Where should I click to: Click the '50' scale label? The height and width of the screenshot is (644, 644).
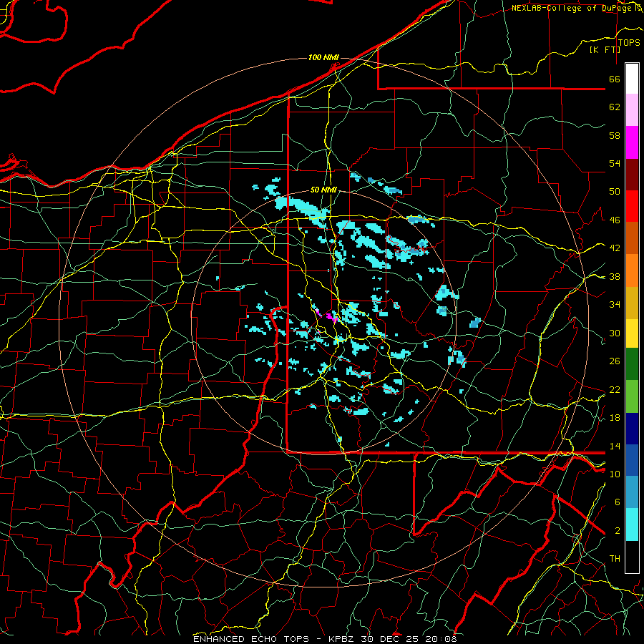coord(615,191)
